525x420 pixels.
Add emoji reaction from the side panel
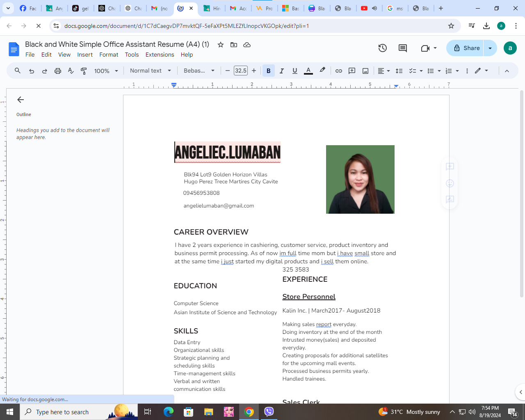tap(450, 183)
